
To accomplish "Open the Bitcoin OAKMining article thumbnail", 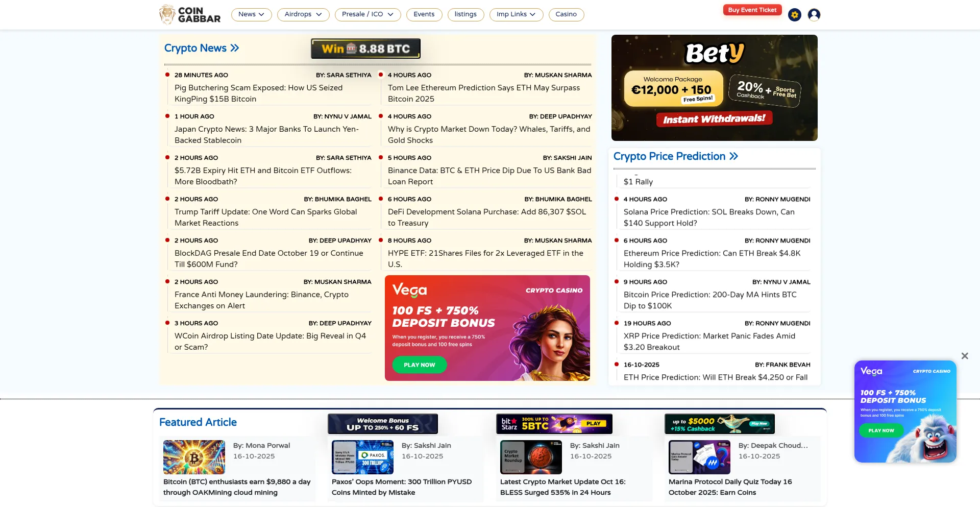I will tap(194, 457).
